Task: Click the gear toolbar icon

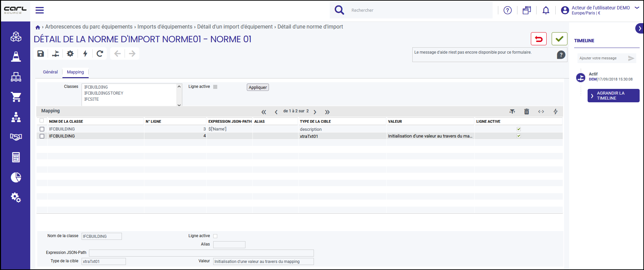Action: 70,53
